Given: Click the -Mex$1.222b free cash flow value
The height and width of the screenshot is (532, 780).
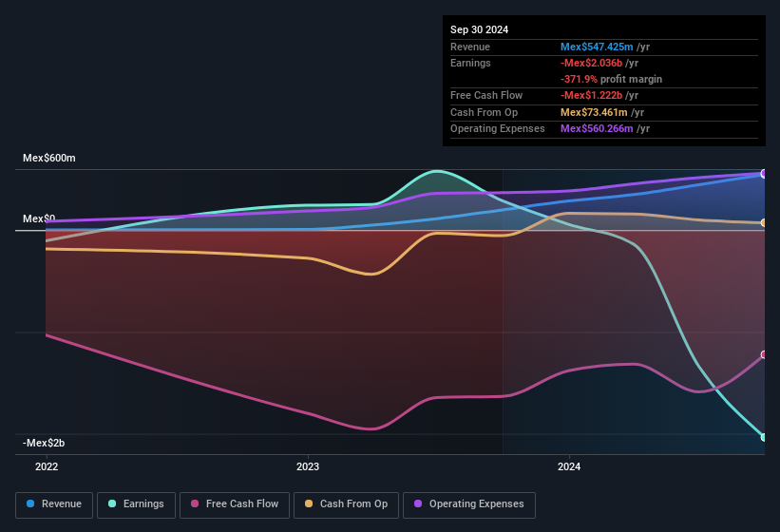Looking at the screenshot, I should [x=591, y=95].
